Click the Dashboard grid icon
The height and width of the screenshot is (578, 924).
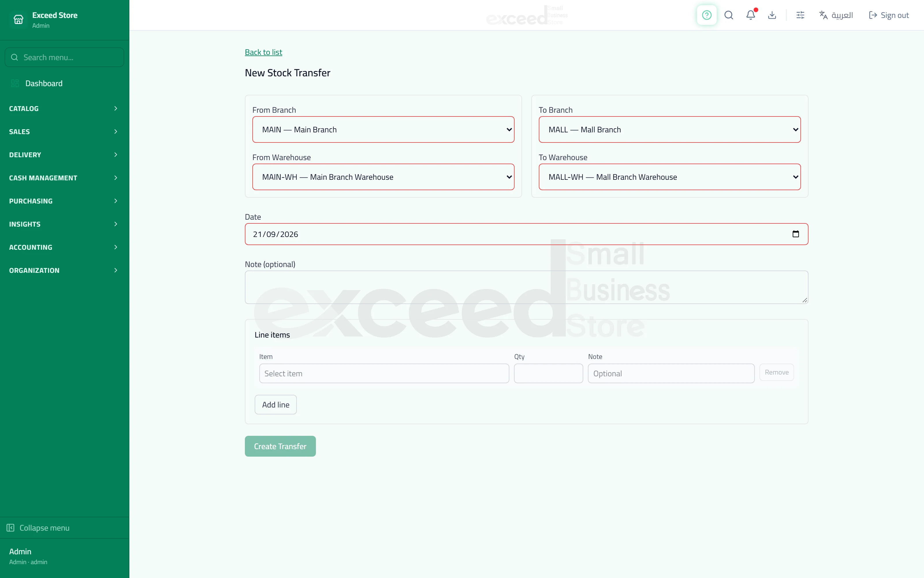15,83
